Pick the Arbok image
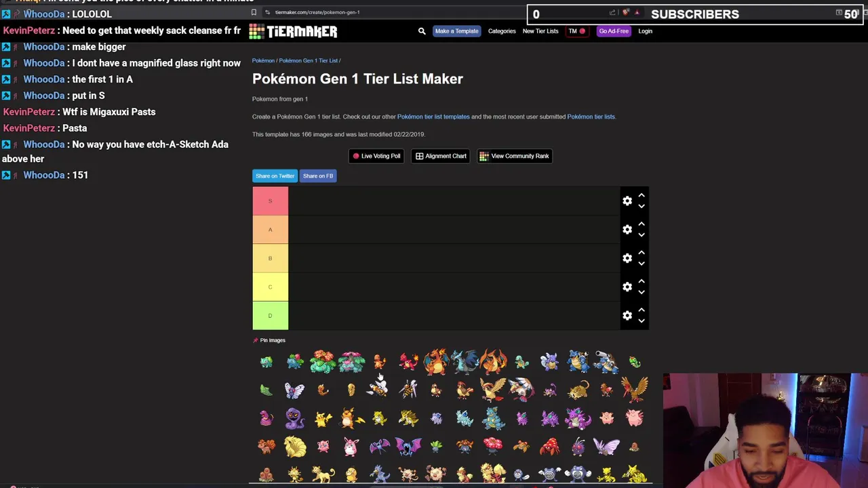 click(294, 418)
